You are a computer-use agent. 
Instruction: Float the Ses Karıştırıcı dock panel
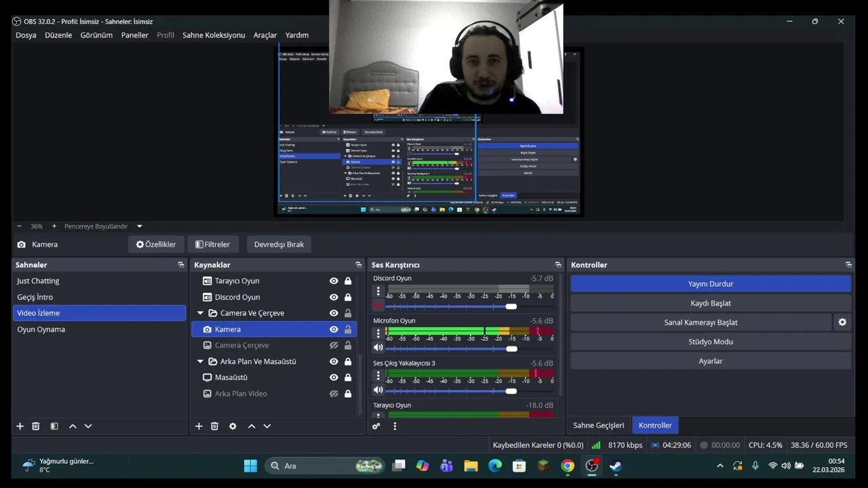(x=558, y=265)
